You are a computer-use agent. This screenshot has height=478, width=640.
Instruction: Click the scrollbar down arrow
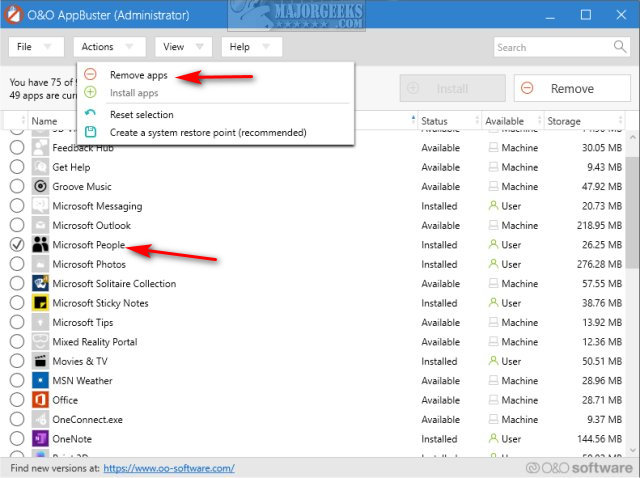click(x=632, y=450)
